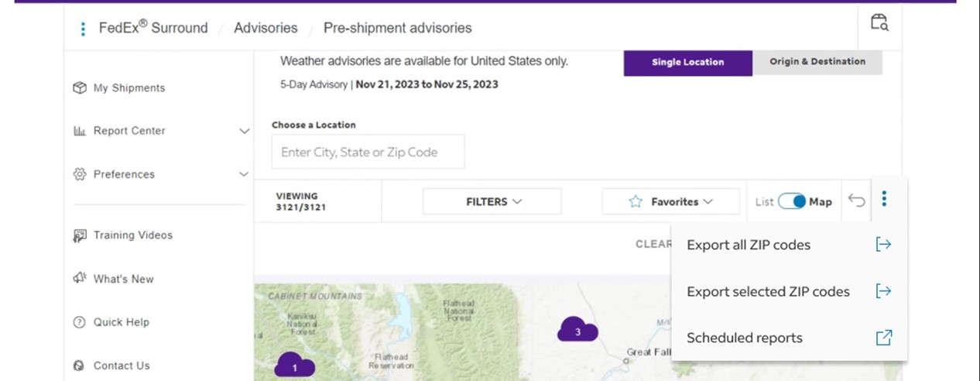980x381 pixels.
Task: Open the Favorites dropdown
Action: point(671,201)
